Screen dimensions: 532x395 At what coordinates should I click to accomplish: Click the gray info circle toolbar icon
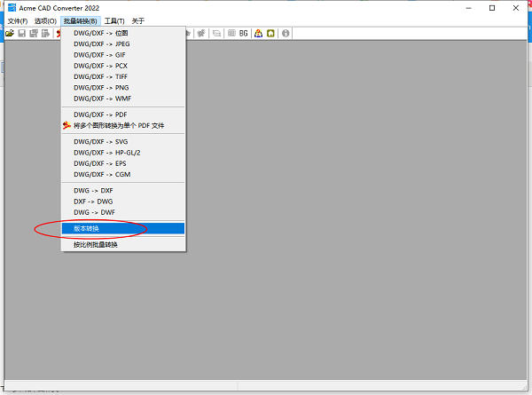coord(286,33)
